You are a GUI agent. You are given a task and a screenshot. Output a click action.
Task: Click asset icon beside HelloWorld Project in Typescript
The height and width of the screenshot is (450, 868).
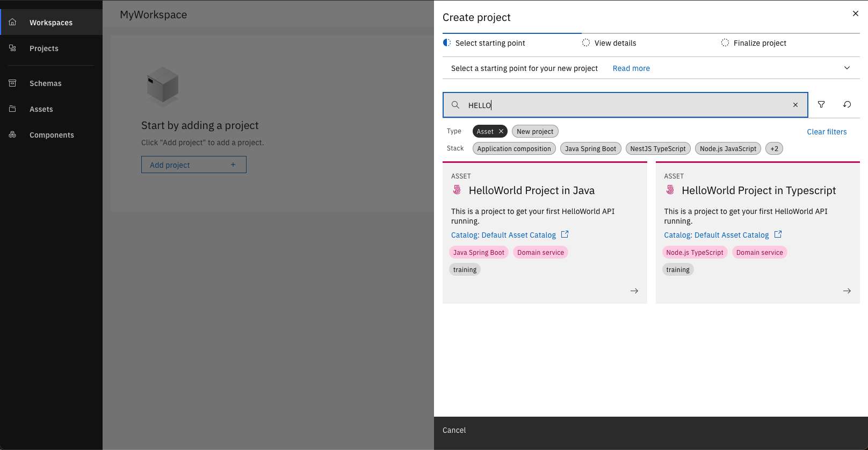pos(670,190)
